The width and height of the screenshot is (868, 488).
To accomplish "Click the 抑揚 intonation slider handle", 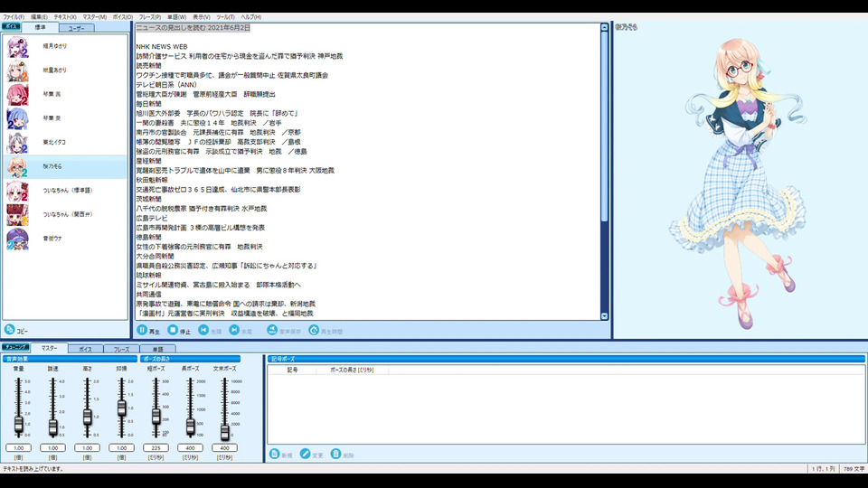I will (122, 408).
